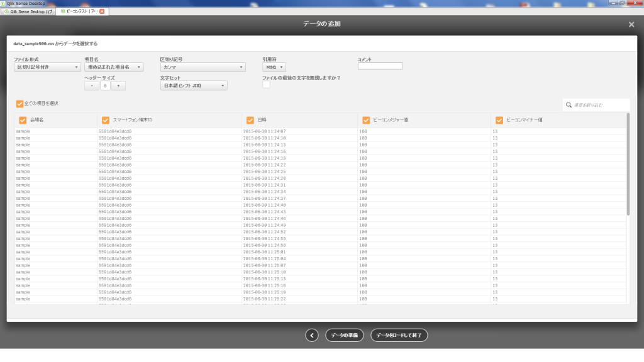This screenshot has width=644, height=362.
Task: Open the 文字セット encoding dropdown
Action: pyautogui.click(x=194, y=85)
